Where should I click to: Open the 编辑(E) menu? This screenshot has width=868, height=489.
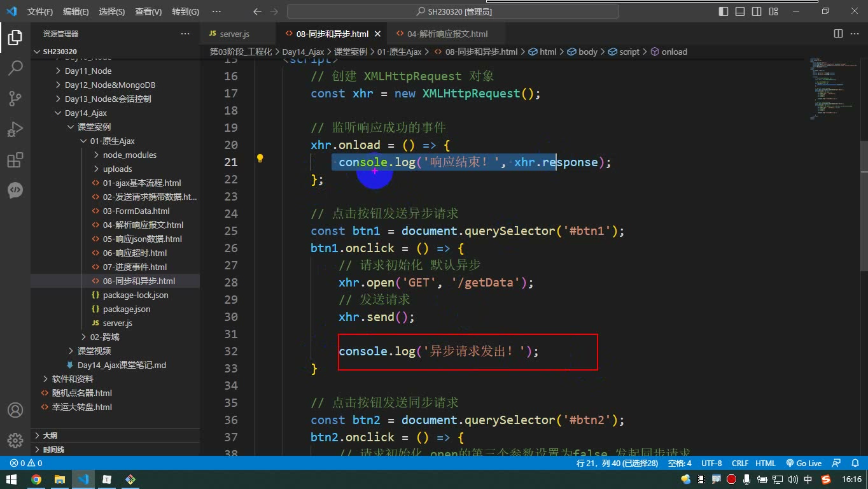coord(76,11)
